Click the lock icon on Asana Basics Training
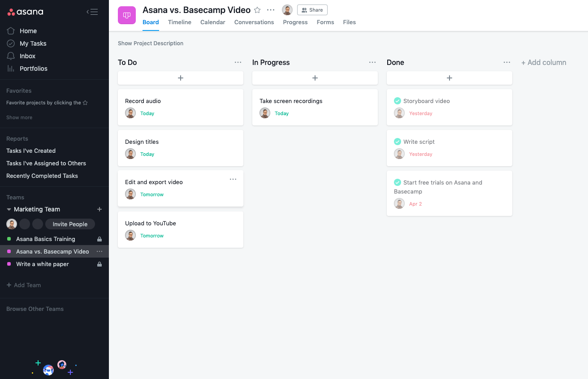This screenshot has width=588, height=379. (99, 239)
